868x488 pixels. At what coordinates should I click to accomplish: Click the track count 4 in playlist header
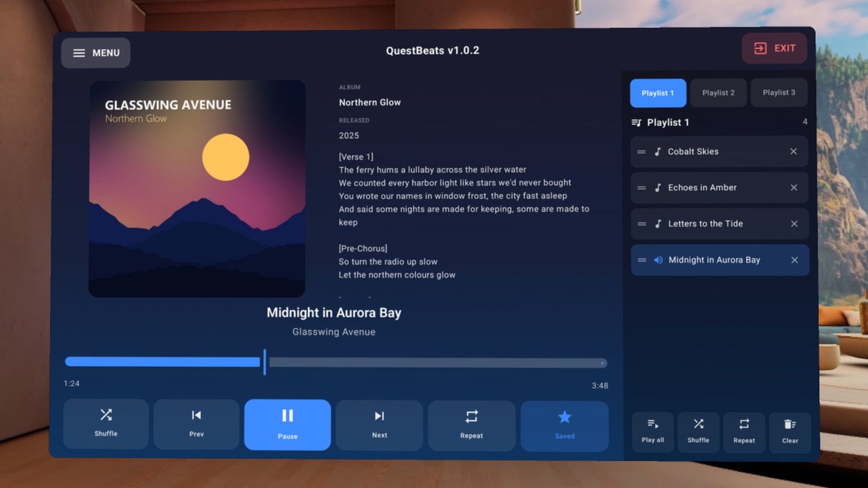pos(805,122)
